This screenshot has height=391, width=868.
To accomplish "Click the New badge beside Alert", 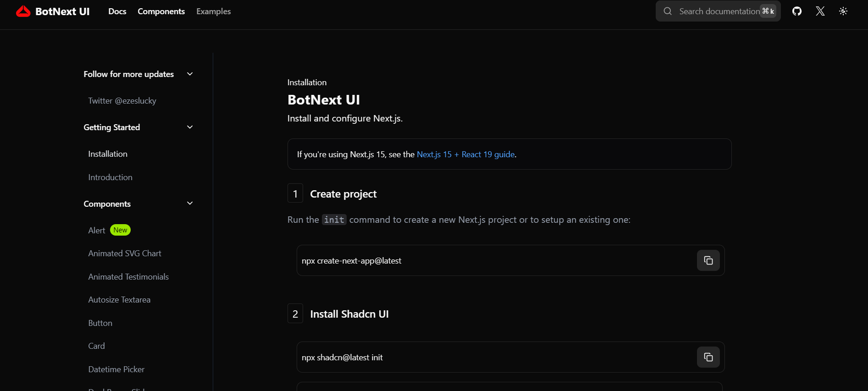I will 120,230.
